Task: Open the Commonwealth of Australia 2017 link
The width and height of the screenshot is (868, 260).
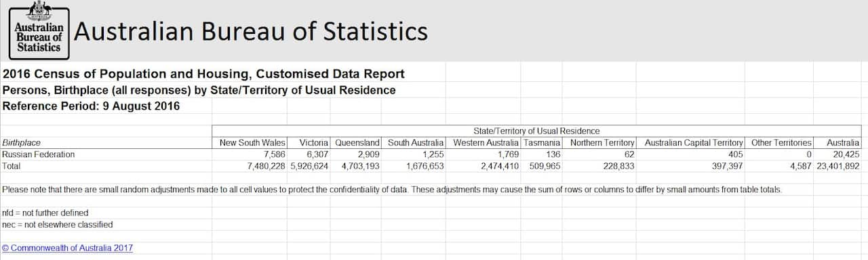Action: point(67,248)
